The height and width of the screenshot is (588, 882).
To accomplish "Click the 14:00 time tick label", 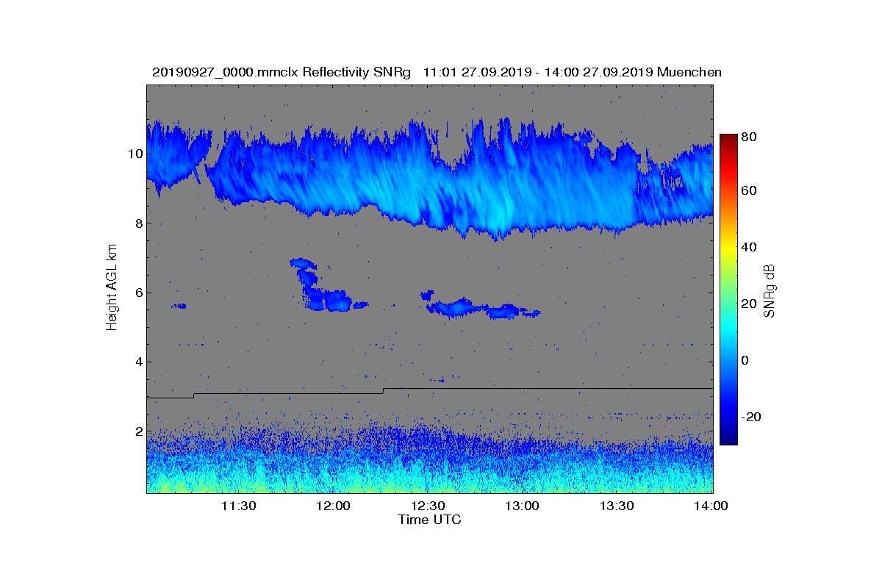I will (x=711, y=506).
